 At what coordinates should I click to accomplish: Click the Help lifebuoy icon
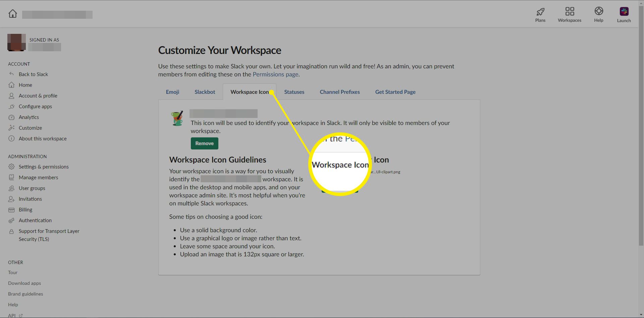click(598, 11)
